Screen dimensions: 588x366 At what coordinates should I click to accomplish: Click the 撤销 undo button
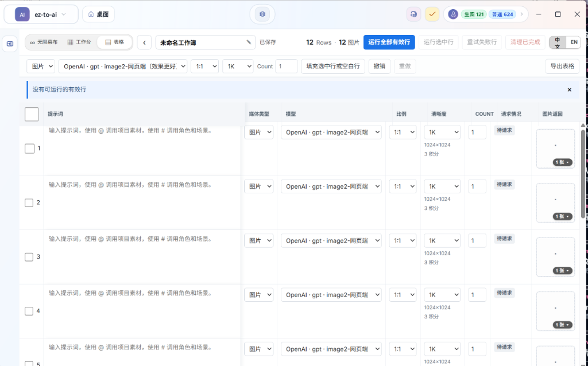(380, 67)
